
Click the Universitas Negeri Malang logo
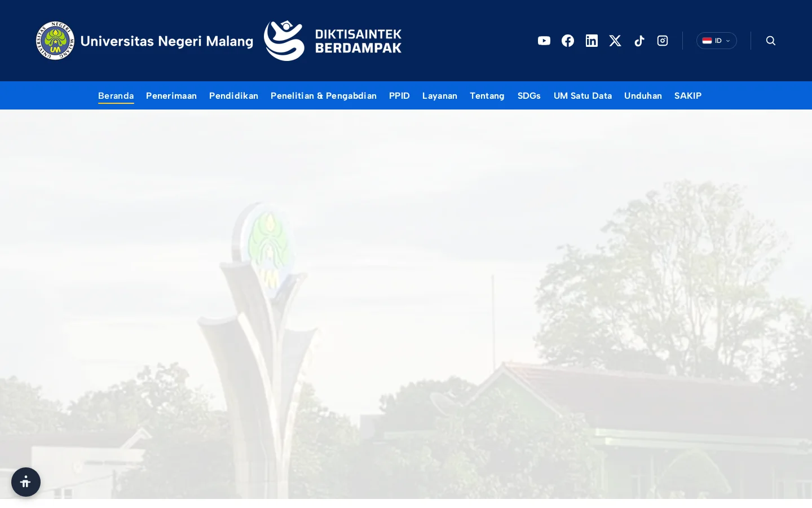[55, 41]
